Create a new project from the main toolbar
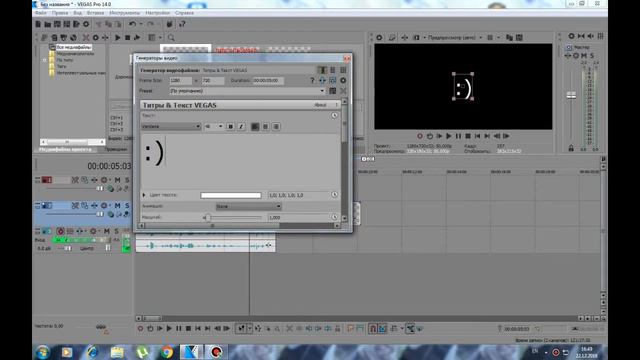The width and height of the screenshot is (640, 360). [38, 24]
